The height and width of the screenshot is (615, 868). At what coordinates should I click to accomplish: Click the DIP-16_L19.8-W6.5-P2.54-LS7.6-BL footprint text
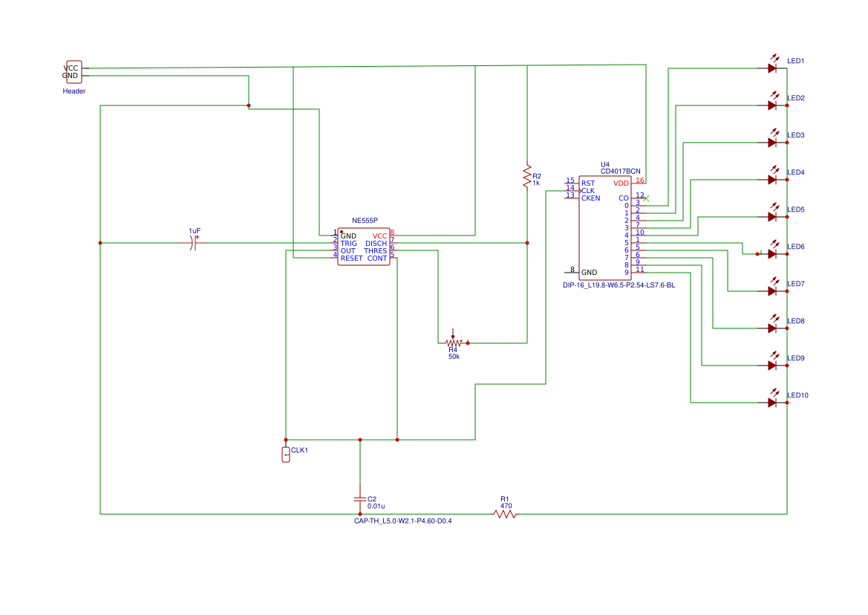click(619, 285)
